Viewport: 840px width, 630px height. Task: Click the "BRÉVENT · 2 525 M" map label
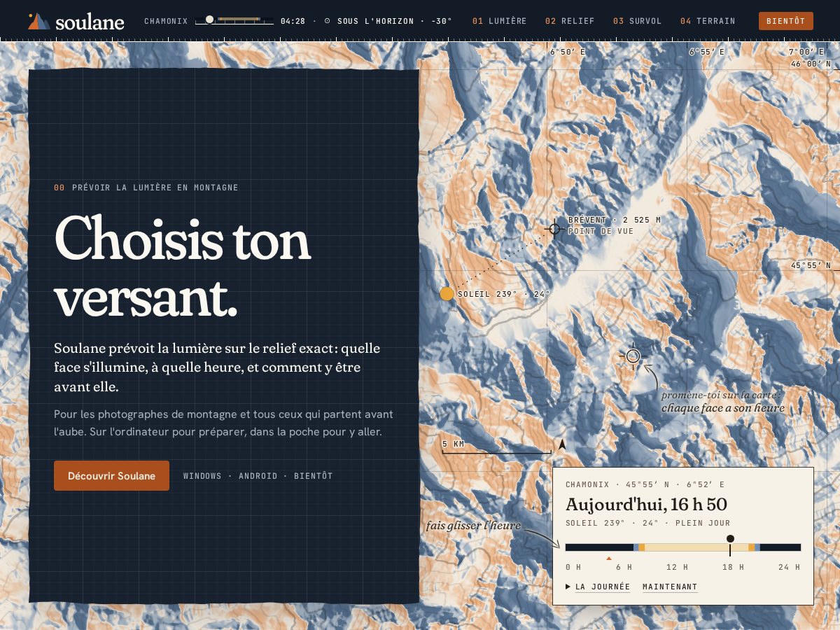(x=614, y=220)
